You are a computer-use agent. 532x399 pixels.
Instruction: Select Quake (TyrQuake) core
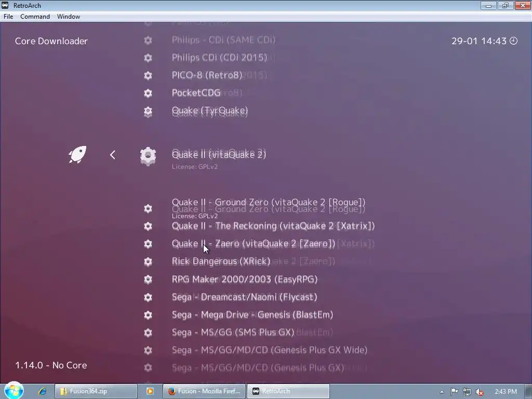coord(210,111)
